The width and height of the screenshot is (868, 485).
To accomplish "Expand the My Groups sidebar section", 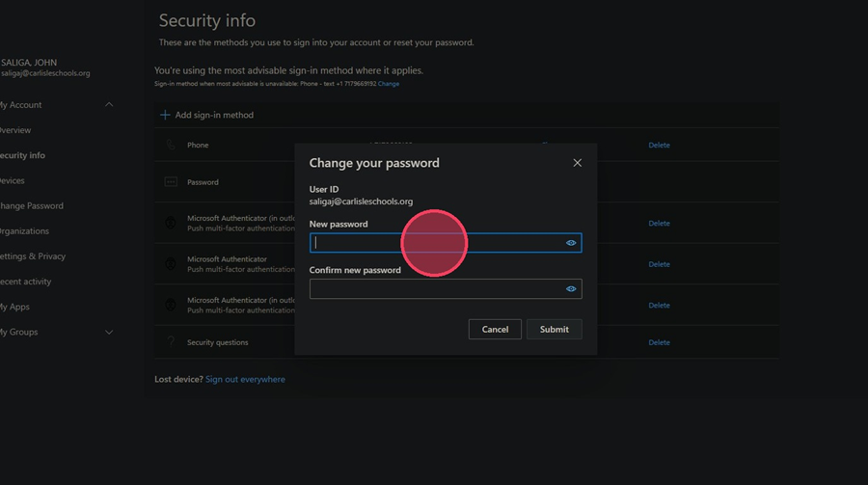I will click(x=109, y=333).
